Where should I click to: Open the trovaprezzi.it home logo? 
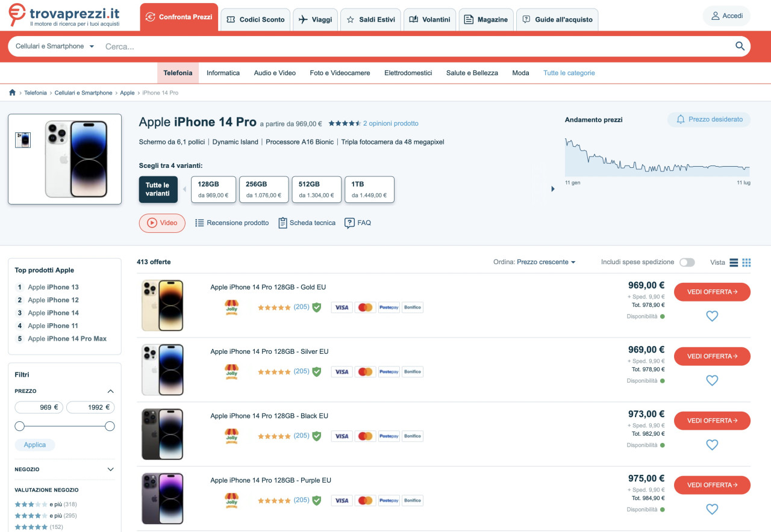click(64, 15)
